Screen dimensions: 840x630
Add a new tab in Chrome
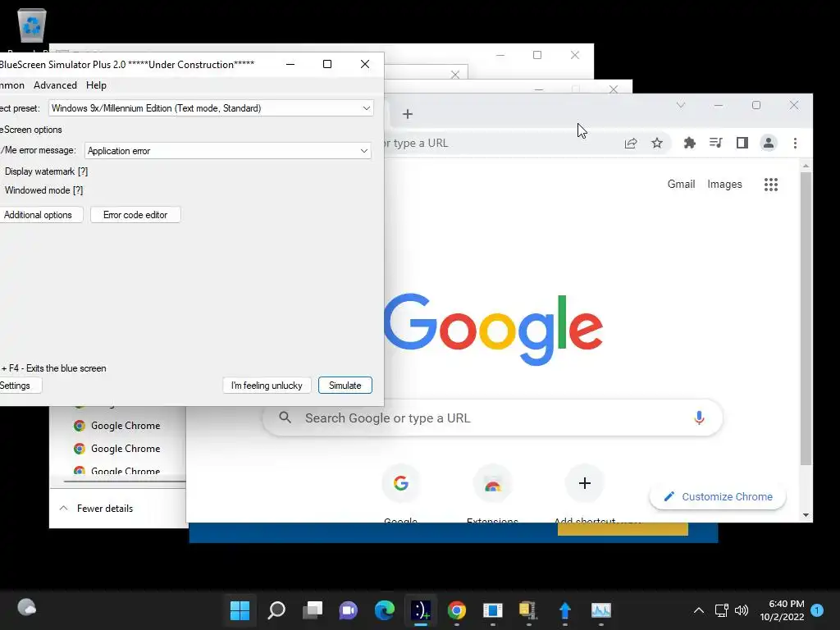pos(407,114)
